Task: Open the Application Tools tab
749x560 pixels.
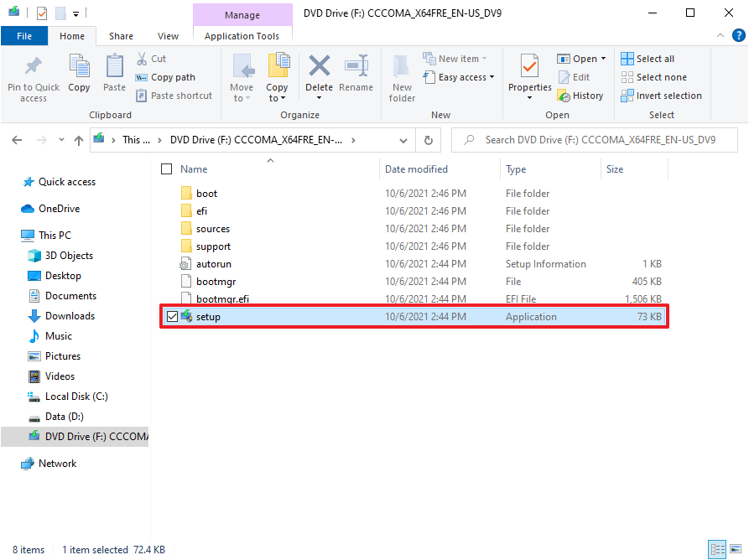Action: click(x=242, y=36)
